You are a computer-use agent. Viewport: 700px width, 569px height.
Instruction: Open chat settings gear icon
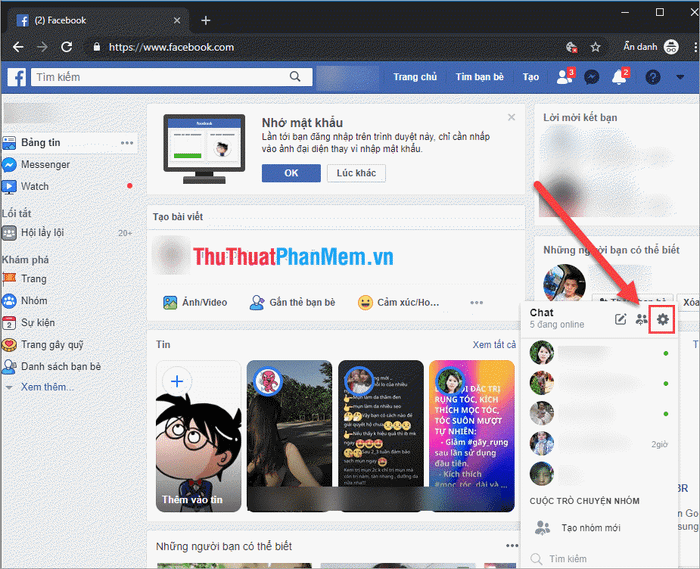[x=664, y=319]
